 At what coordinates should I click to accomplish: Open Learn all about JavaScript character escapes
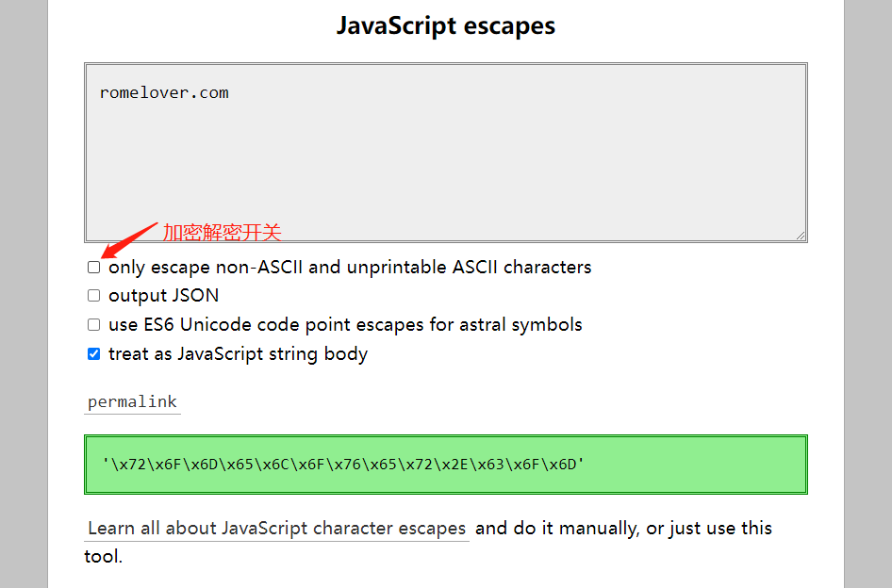tap(276, 529)
